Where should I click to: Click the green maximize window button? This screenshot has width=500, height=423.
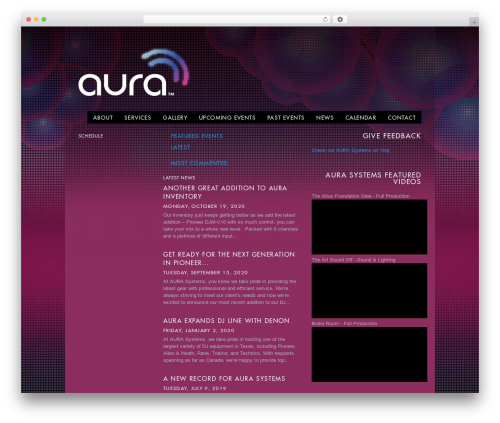coord(44,19)
